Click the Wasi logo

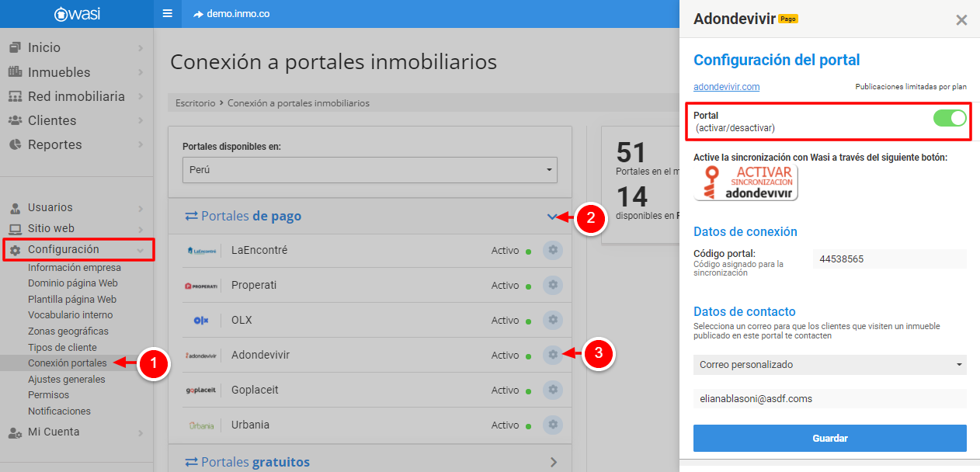pyautogui.click(x=77, y=14)
